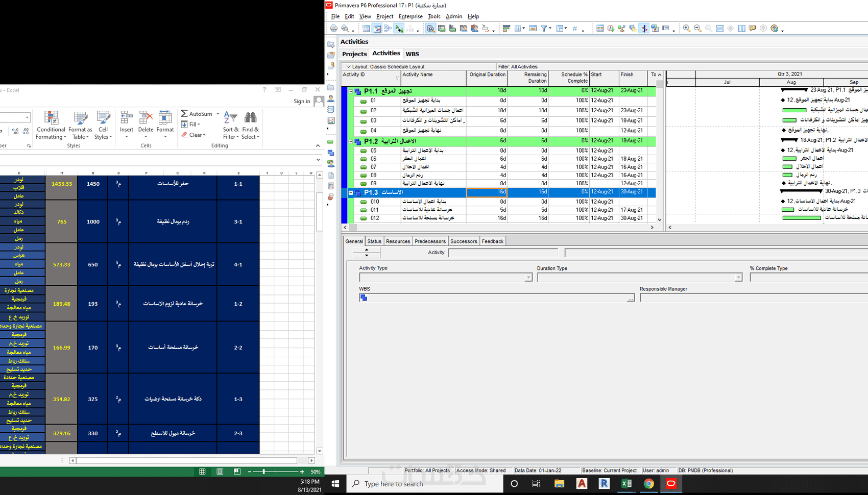Open the Successors details tab
Viewport: 868px width, 495px height.
pyautogui.click(x=464, y=241)
